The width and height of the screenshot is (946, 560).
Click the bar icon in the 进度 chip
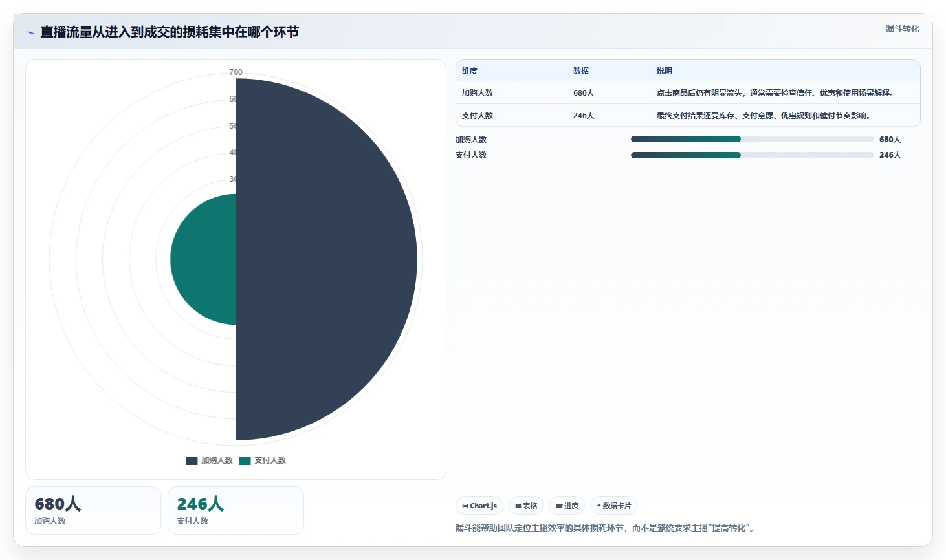559,506
